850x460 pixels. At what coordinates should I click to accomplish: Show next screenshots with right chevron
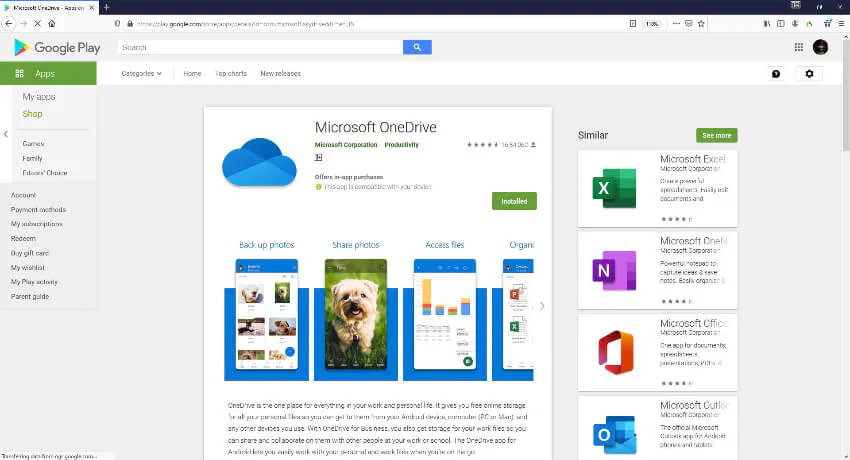pyautogui.click(x=542, y=306)
